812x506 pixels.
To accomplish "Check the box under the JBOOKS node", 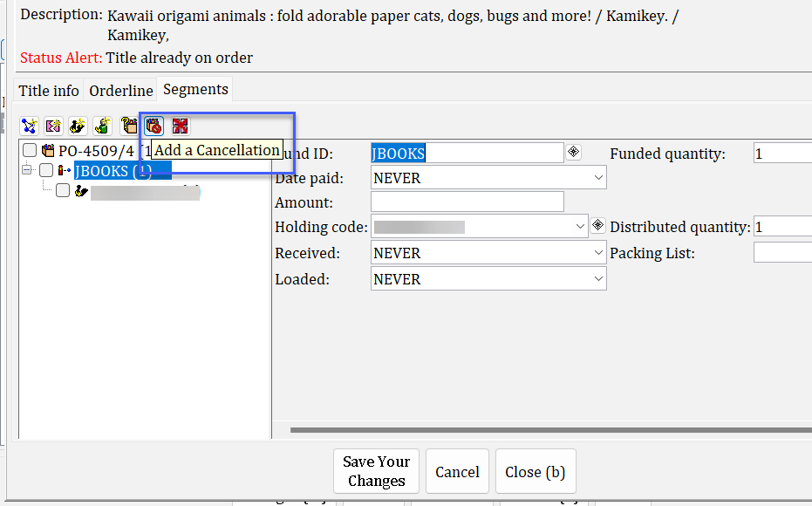I will 63,191.
